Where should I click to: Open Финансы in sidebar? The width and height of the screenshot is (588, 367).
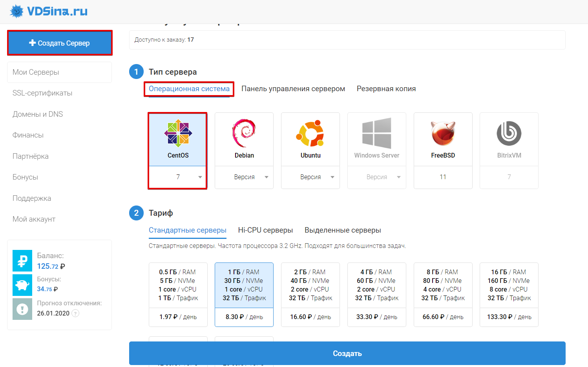28,135
